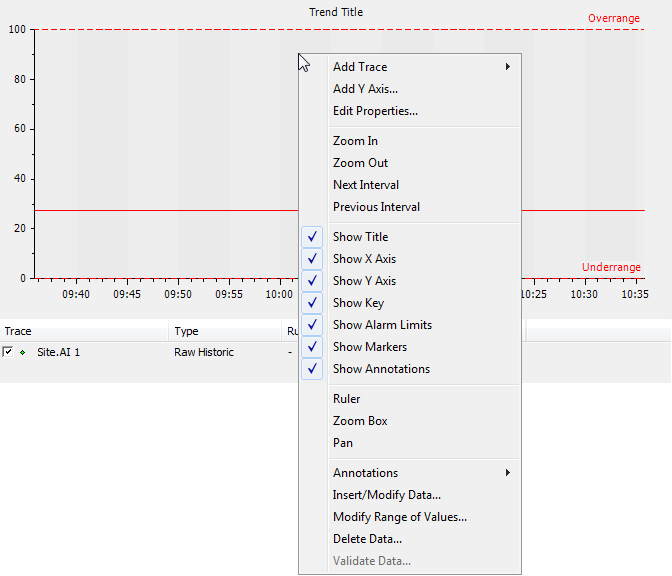The width and height of the screenshot is (672, 576).
Task: Hide the key via Show Key
Action: pos(358,303)
